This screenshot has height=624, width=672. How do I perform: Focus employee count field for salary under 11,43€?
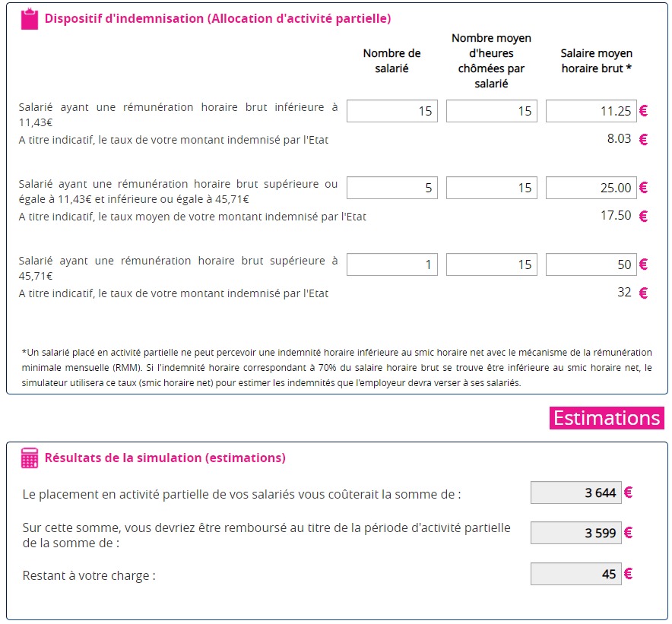(392, 111)
